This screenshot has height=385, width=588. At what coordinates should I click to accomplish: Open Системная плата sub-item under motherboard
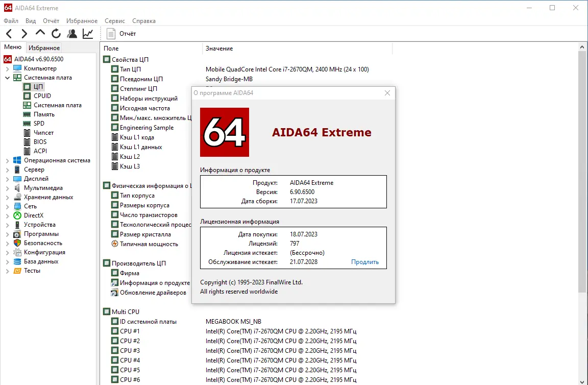[57, 105]
